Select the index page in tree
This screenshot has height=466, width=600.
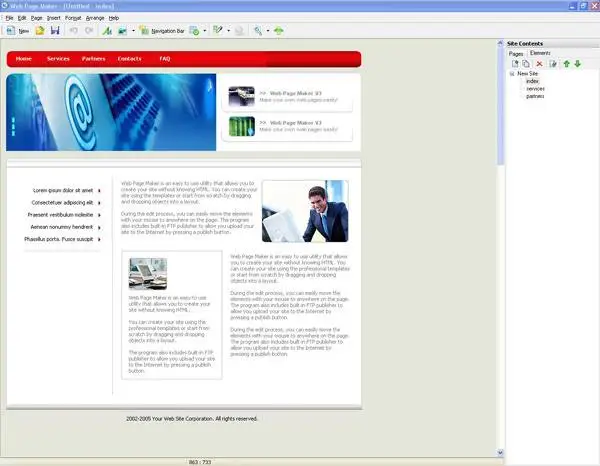click(x=532, y=81)
